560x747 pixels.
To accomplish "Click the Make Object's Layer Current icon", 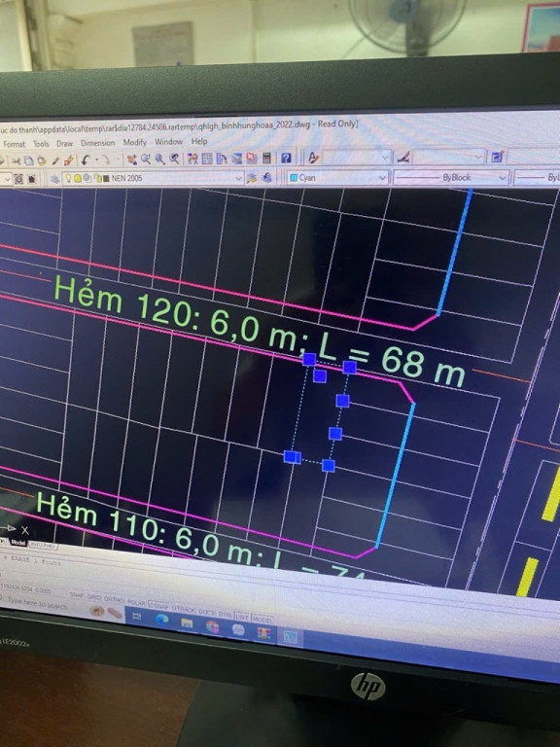I will [252, 178].
